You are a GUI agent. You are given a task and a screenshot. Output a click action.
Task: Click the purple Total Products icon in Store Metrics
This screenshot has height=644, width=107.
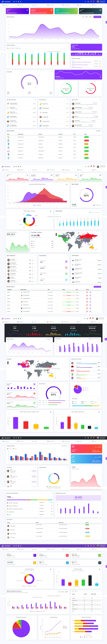66,261
